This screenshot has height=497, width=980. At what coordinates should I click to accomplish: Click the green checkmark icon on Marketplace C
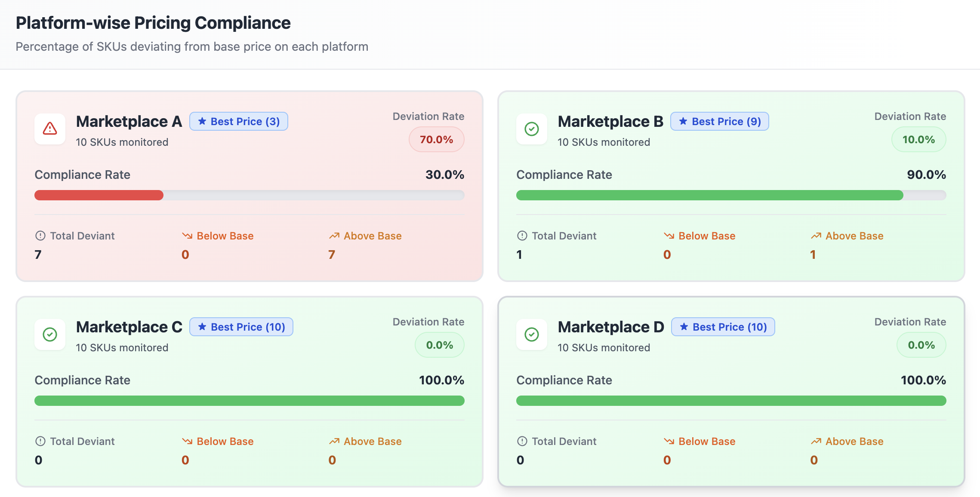click(x=49, y=334)
